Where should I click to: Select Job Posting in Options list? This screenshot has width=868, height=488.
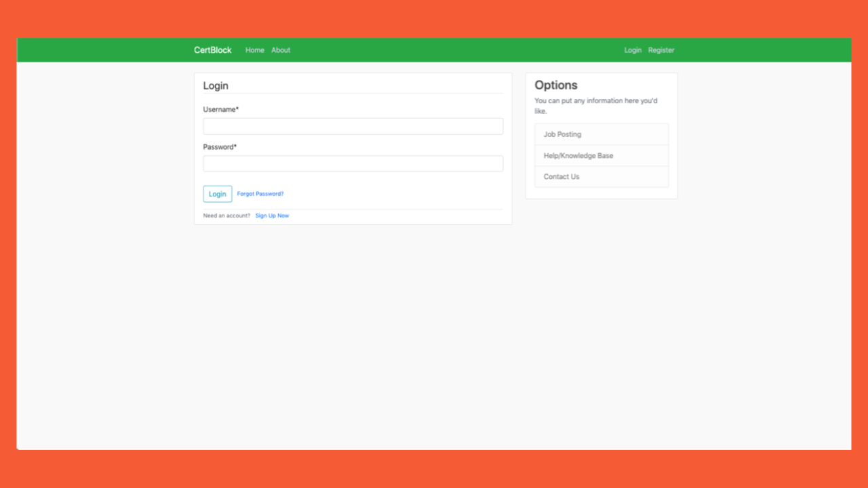tap(601, 134)
